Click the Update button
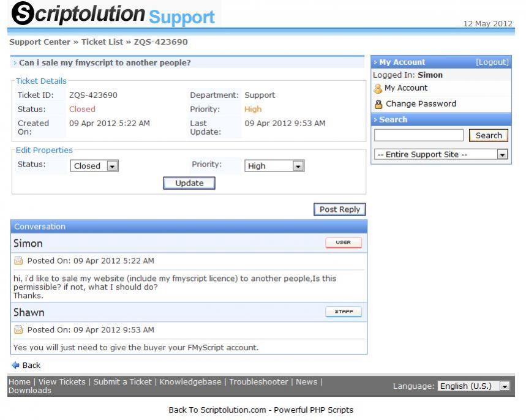The image size is (526, 420). click(x=189, y=183)
